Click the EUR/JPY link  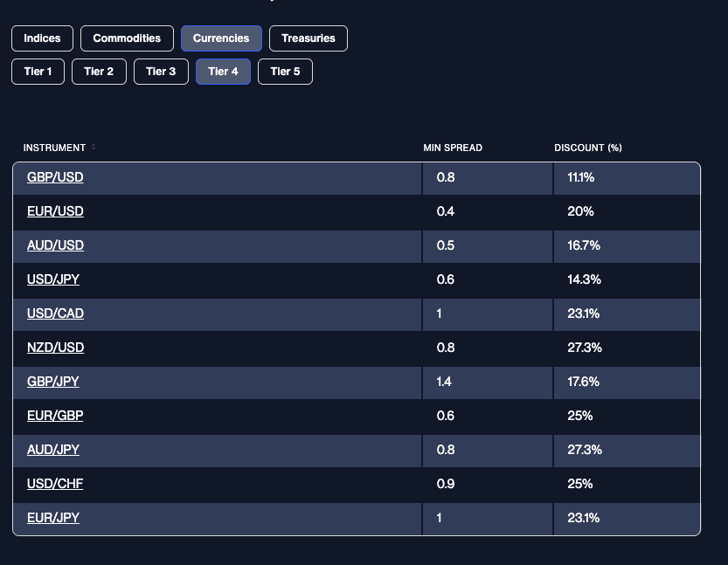tap(53, 518)
